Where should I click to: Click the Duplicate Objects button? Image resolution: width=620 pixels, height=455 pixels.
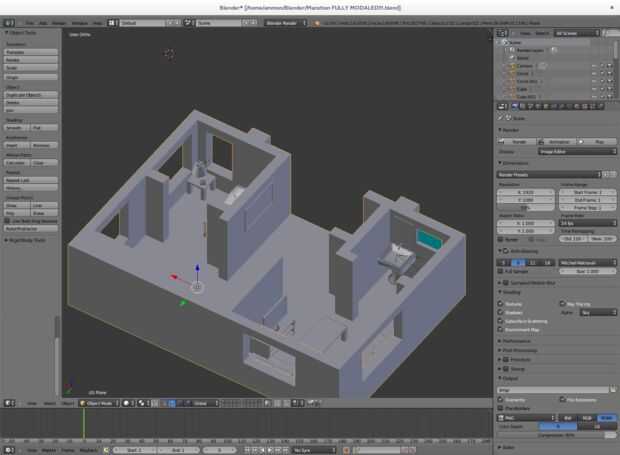[31, 95]
